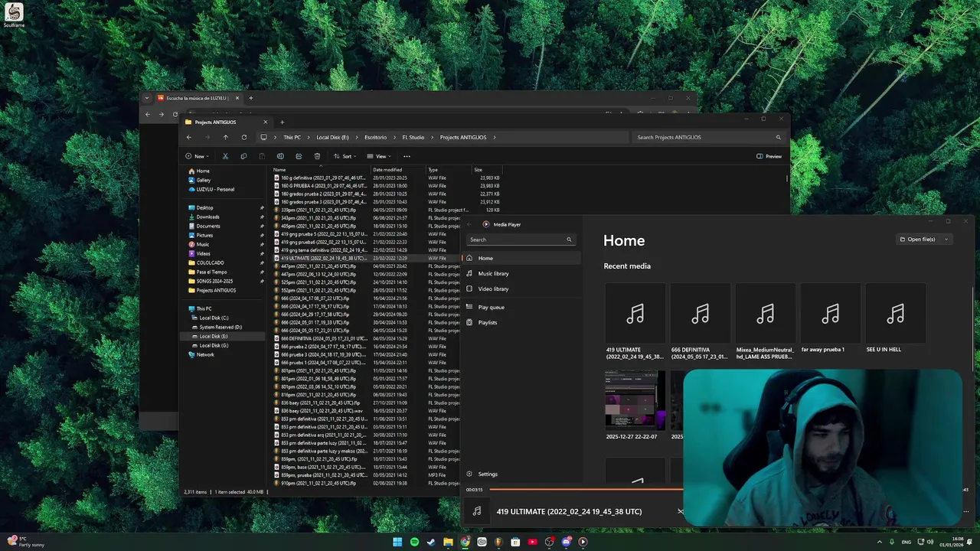Click Escritorio in the breadcrumb path
Viewport: 980px width, 551px height.
[375, 137]
